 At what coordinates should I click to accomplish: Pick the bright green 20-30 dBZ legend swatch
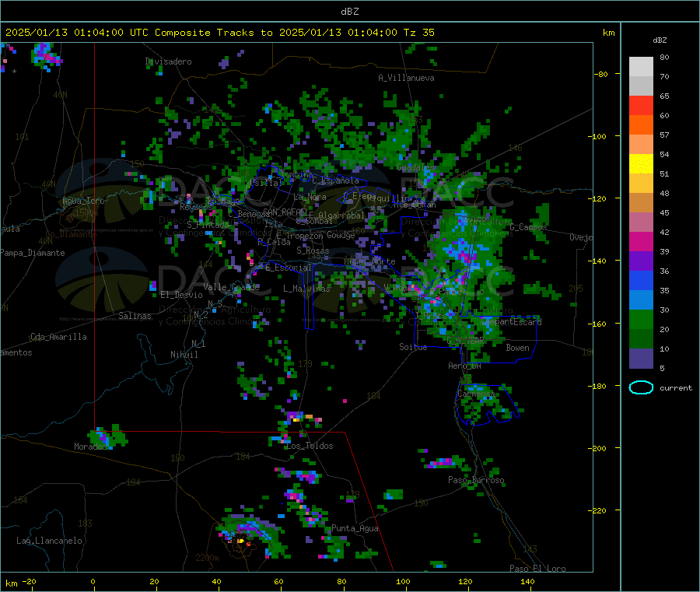tap(641, 319)
